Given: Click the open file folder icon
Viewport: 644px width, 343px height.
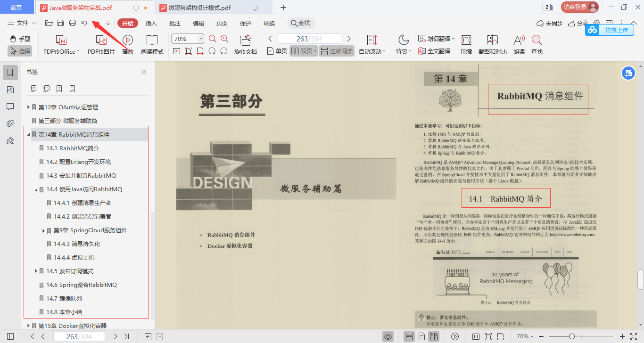Looking at the screenshot, I should [48, 23].
